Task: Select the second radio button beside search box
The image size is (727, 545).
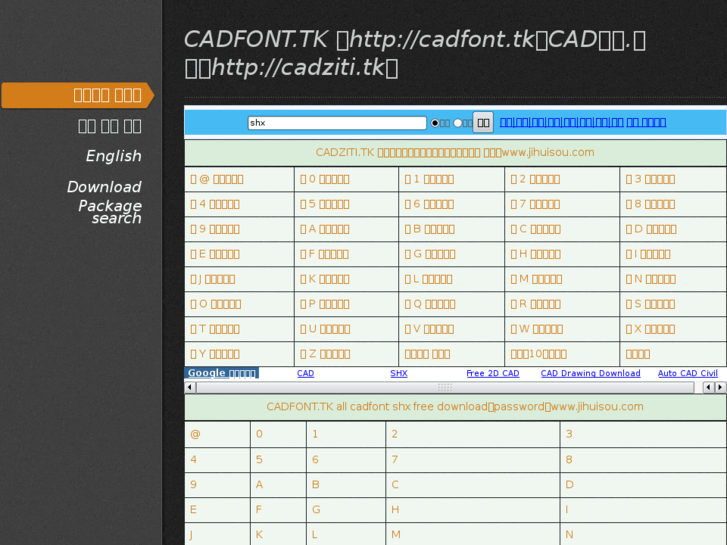Action: point(458,123)
